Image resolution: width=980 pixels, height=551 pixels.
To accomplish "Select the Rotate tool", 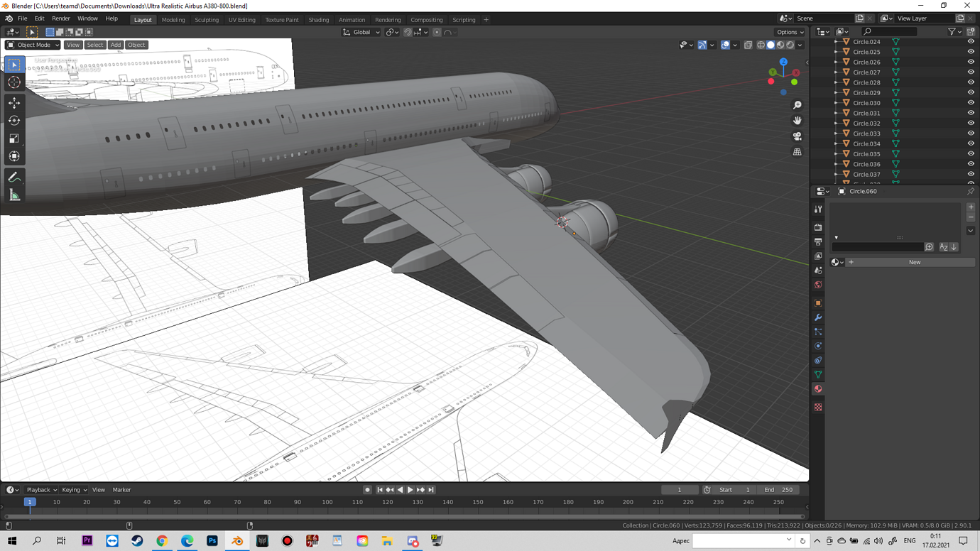I will (13, 121).
